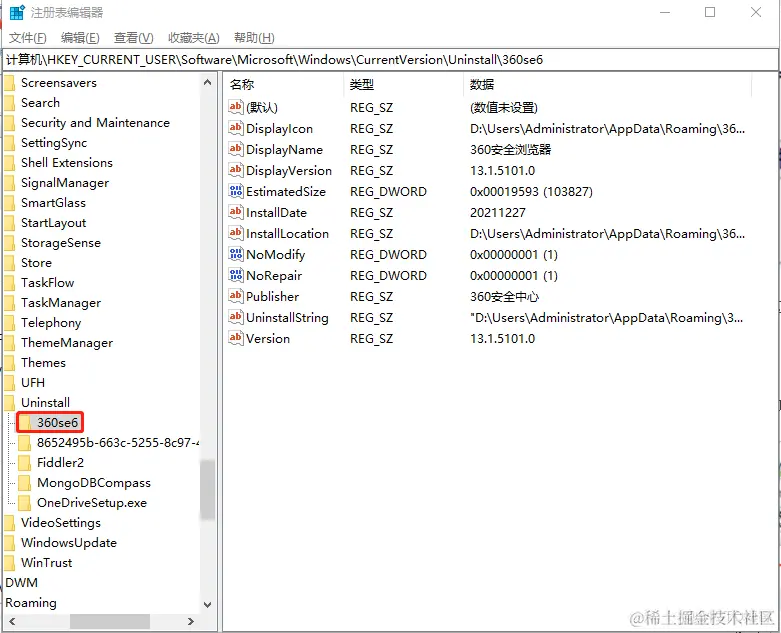Screen dimensions: 781x633
Task: Click the Registry Editor app icon in title bar
Action: tap(17, 12)
